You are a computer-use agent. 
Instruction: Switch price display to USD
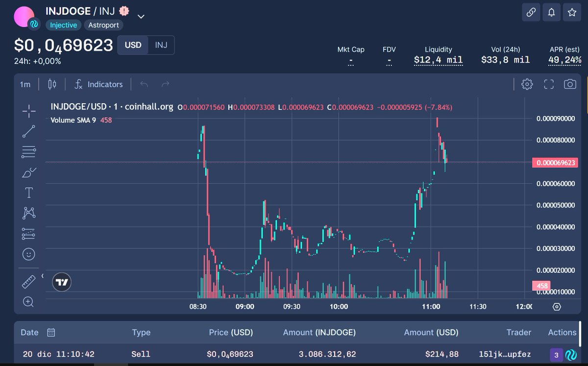pos(133,45)
